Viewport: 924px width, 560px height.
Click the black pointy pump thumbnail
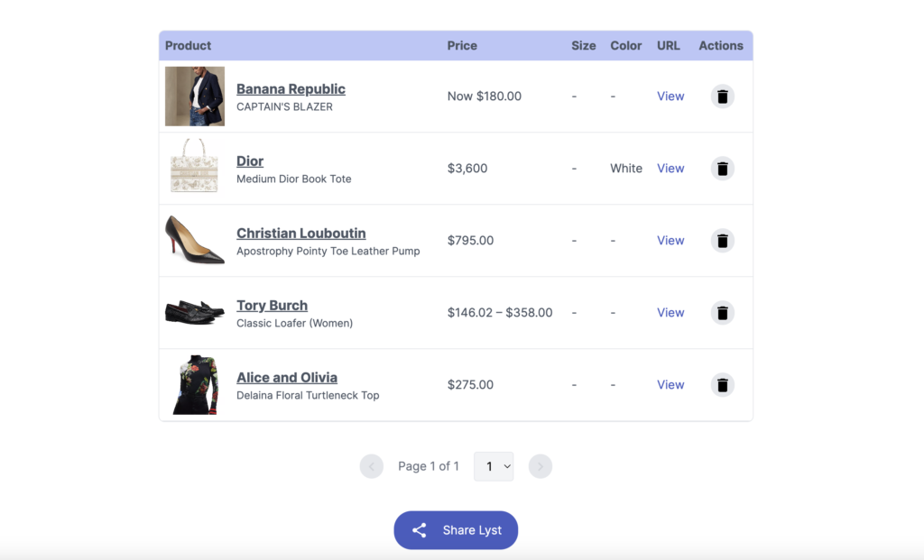pyautogui.click(x=194, y=240)
